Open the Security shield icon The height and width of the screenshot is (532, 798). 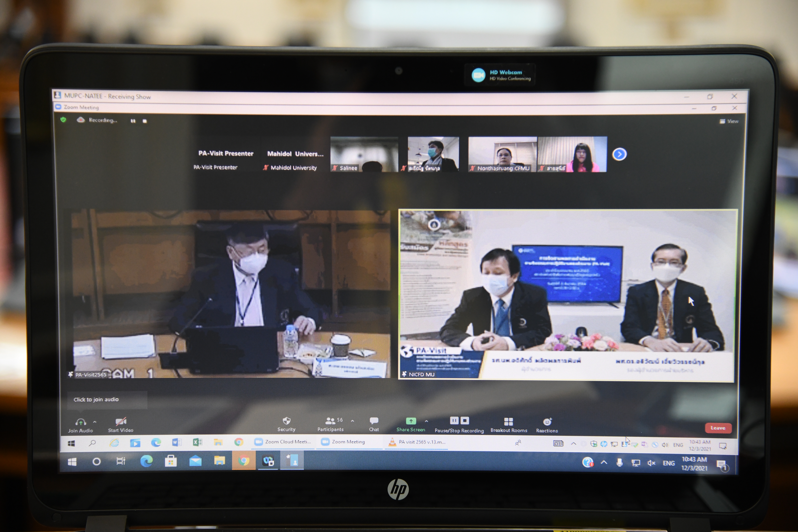coord(286,421)
